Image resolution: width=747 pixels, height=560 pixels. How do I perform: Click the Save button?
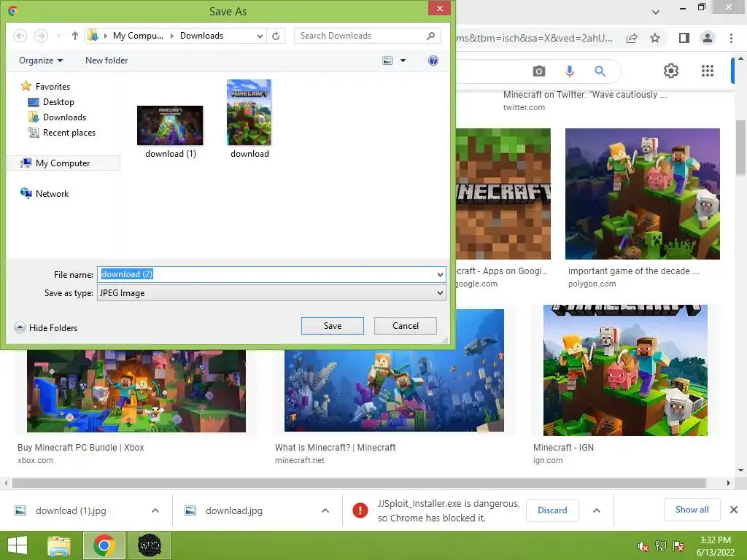pos(333,326)
